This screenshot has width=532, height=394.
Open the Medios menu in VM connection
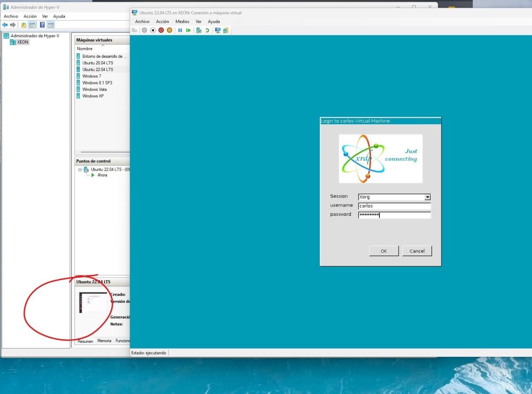pos(182,21)
